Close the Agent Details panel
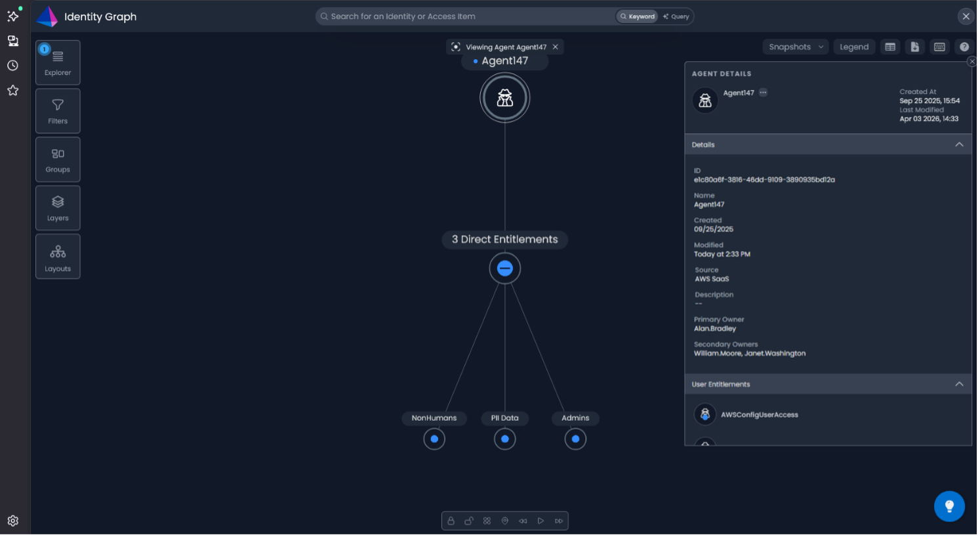 point(971,62)
